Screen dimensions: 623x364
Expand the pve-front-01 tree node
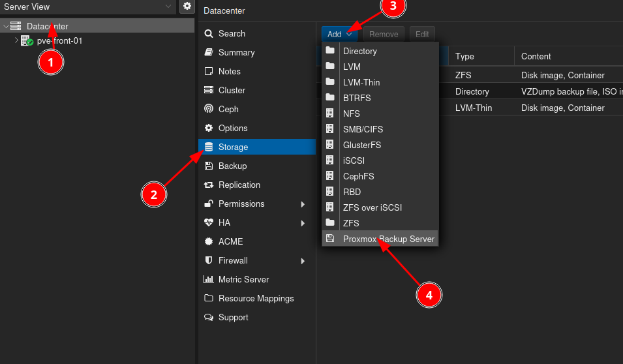16,40
